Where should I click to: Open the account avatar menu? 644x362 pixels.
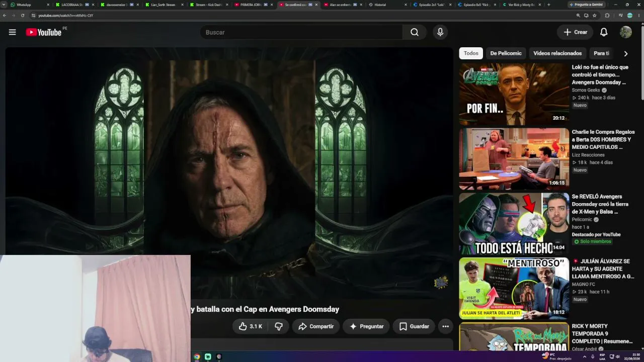(x=626, y=32)
